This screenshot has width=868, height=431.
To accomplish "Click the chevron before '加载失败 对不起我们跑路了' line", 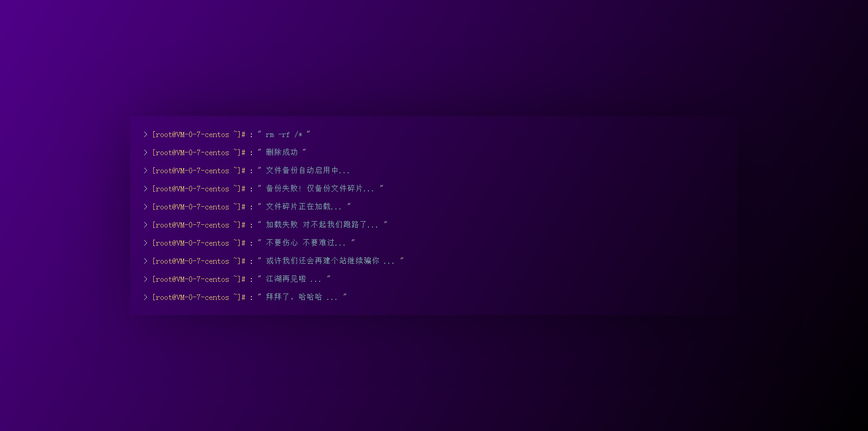I will click(x=145, y=225).
